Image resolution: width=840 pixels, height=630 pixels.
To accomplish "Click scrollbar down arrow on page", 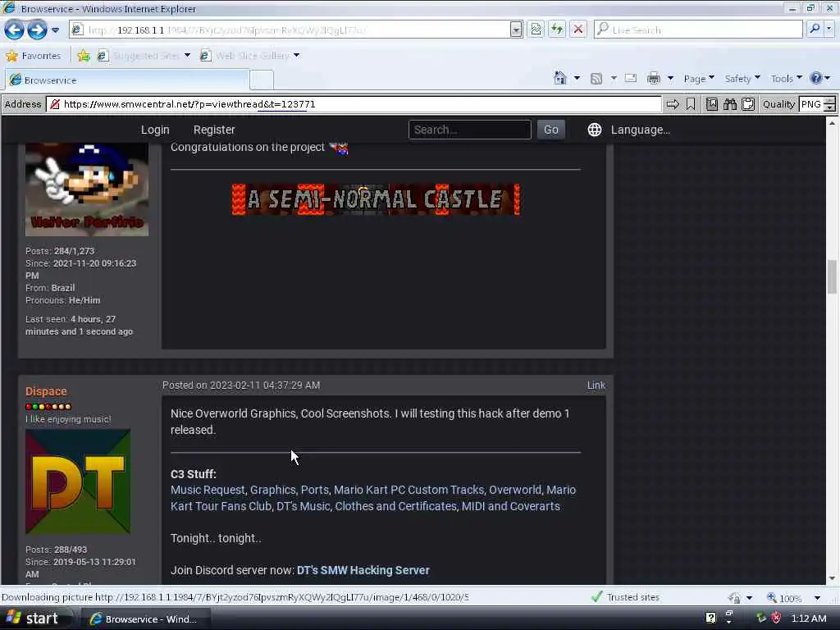I will [x=832, y=578].
